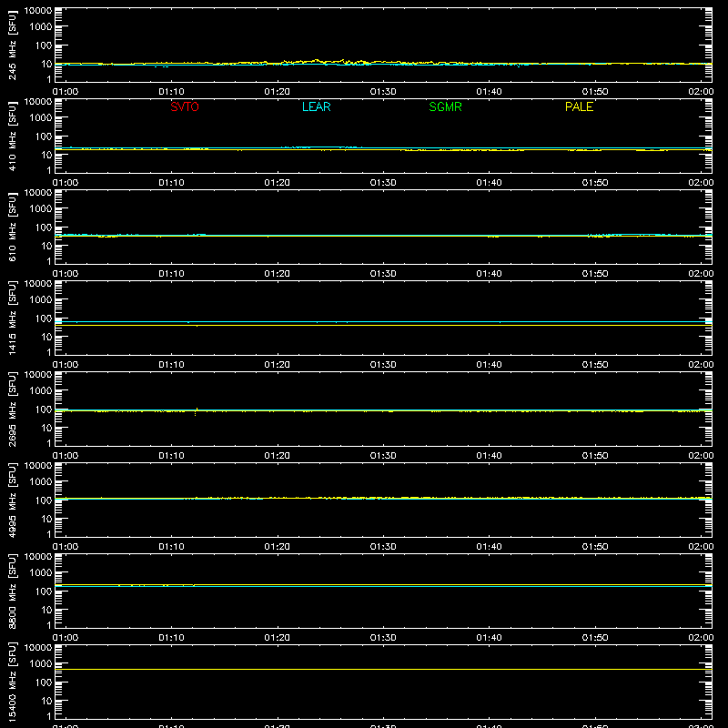Click 01:40 tick label of 610 MHz panel

pyautogui.click(x=489, y=274)
